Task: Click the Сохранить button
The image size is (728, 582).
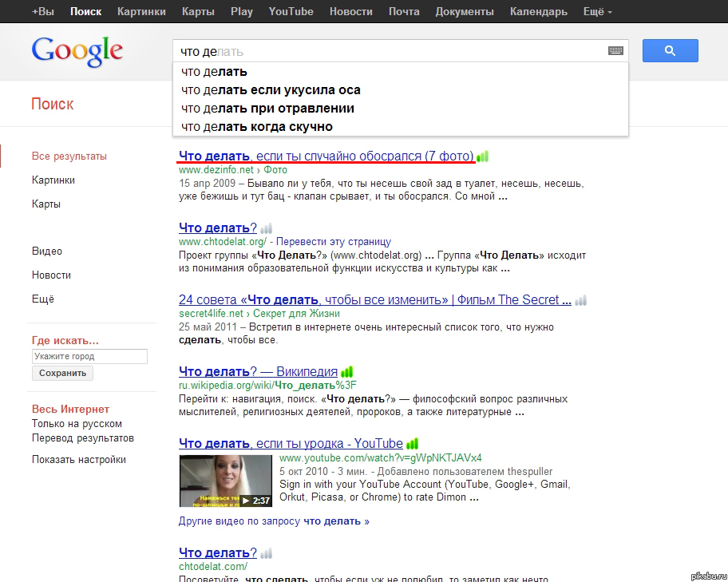Action: (x=63, y=373)
